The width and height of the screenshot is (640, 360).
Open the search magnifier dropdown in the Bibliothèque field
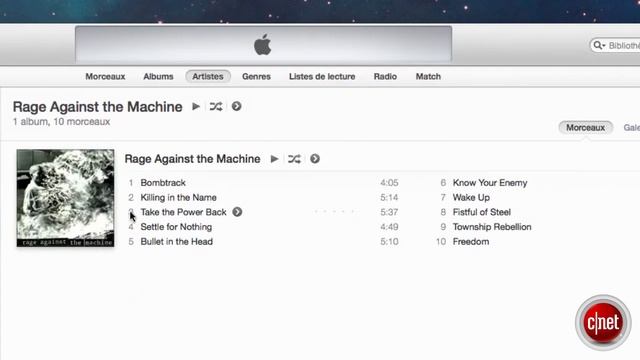(599, 45)
